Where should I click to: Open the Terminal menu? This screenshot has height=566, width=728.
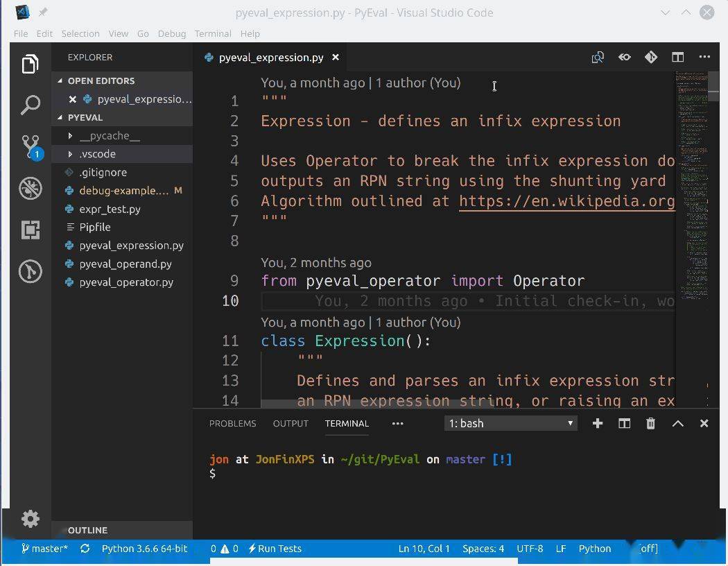point(212,33)
